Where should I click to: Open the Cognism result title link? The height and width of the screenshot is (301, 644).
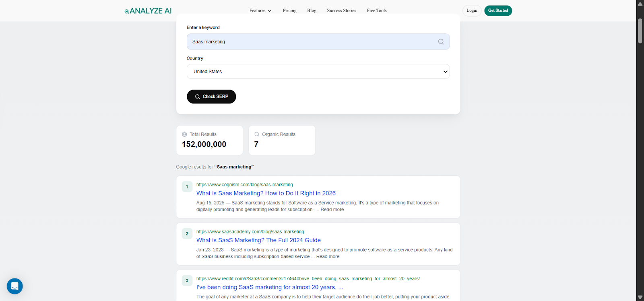[266, 194]
